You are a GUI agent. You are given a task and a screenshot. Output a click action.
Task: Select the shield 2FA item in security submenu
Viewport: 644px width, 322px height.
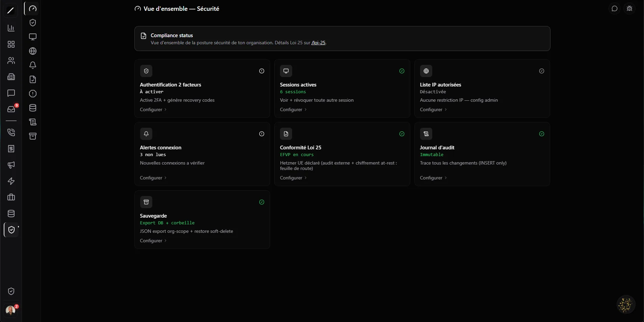click(33, 23)
